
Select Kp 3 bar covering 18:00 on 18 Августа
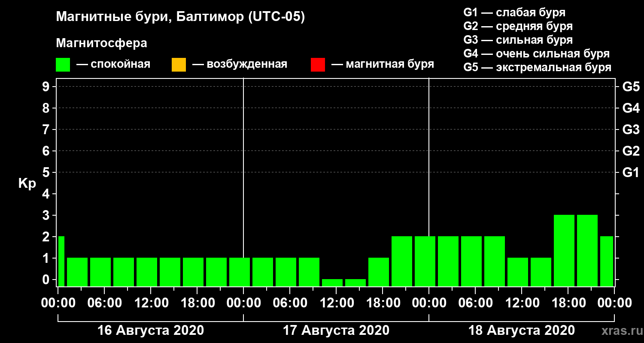coord(564,250)
